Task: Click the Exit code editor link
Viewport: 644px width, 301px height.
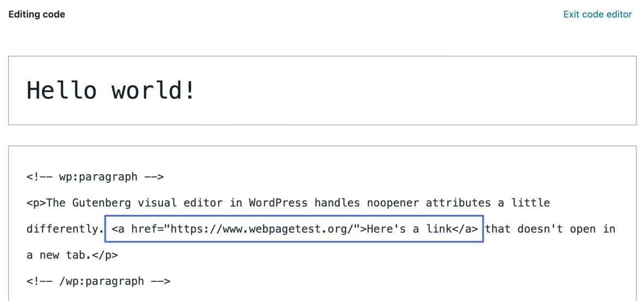Action: coord(597,15)
